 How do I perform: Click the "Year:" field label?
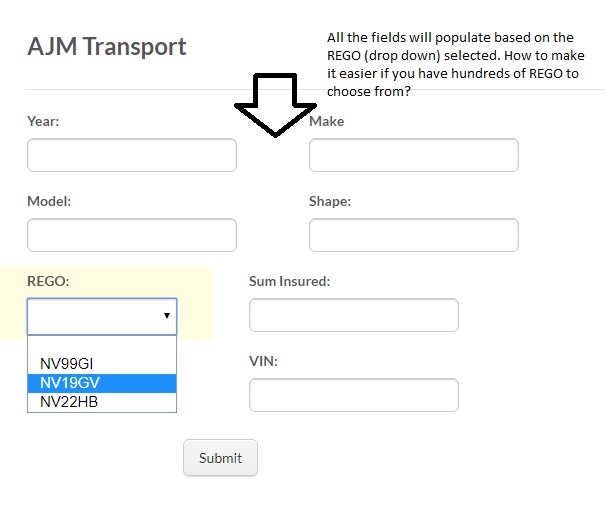coord(43,121)
